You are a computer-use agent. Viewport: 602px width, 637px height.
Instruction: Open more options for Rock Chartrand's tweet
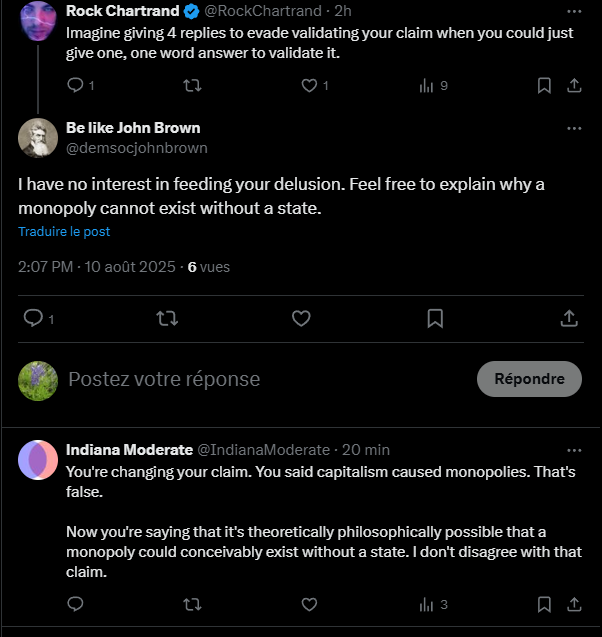(574, 11)
